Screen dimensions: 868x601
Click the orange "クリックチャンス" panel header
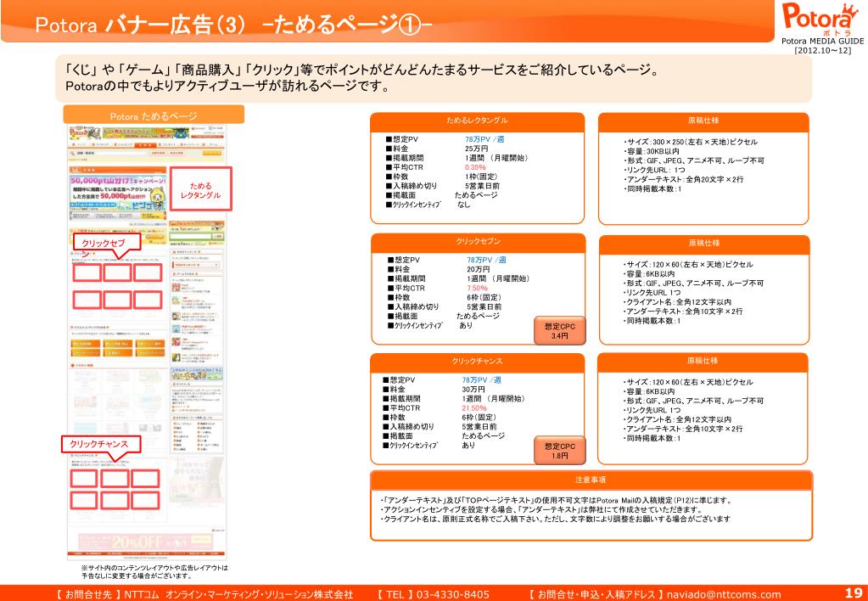(477, 362)
